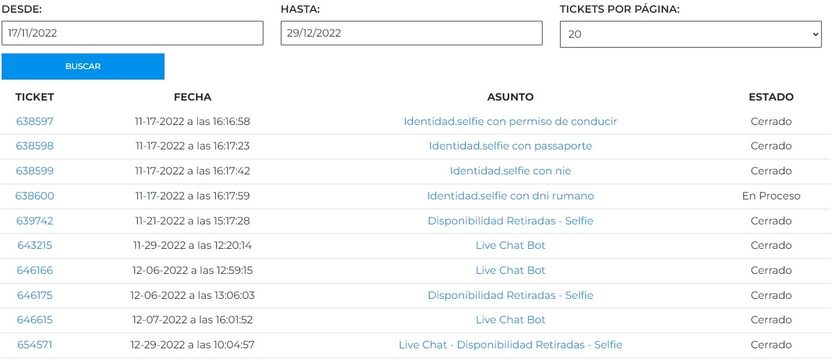Screen dimensions: 840x360
Task: Open ticket number 654571
Action: tap(35, 345)
